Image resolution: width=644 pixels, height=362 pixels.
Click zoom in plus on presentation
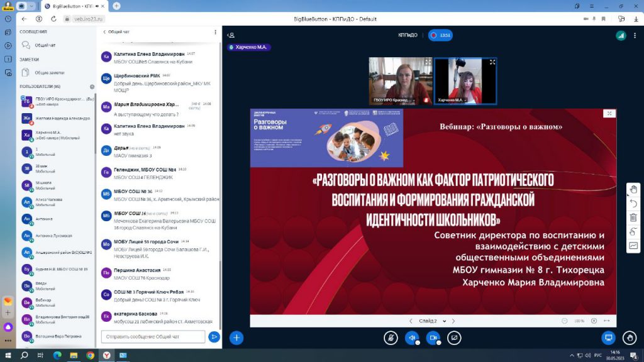[x=594, y=321]
